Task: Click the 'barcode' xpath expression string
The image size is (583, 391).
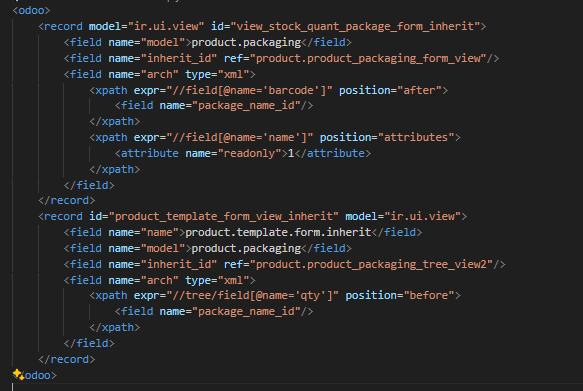Action: [x=249, y=90]
